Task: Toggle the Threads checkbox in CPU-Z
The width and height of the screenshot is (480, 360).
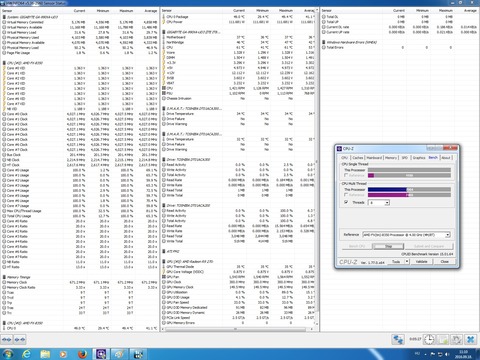Action: [346, 202]
